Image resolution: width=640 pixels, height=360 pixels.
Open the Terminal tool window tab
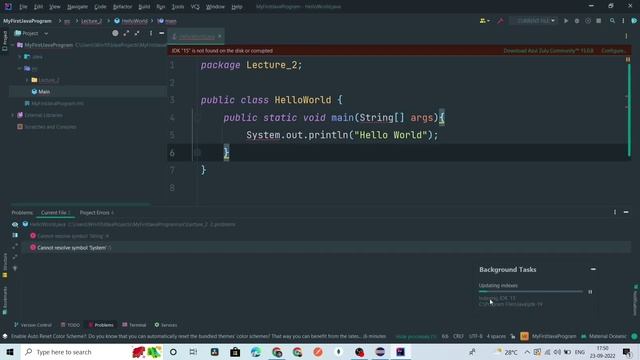click(x=134, y=325)
